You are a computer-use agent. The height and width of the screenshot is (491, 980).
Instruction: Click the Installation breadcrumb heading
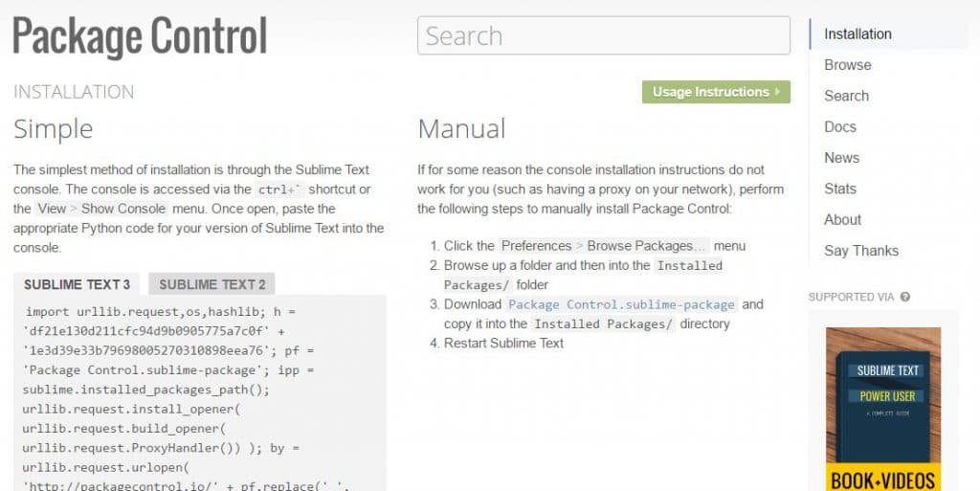pyautogui.click(x=74, y=92)
